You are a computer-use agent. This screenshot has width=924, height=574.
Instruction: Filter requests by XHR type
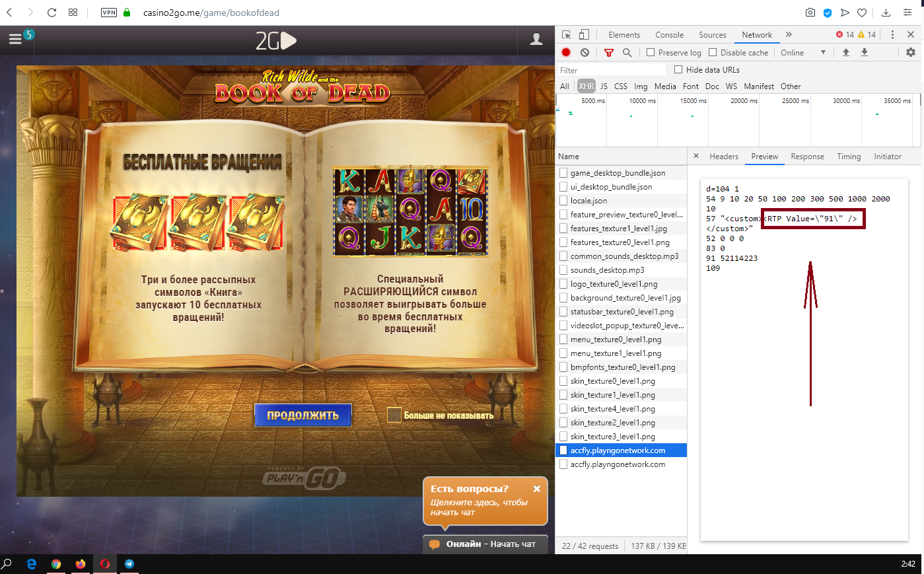point(586,86)
